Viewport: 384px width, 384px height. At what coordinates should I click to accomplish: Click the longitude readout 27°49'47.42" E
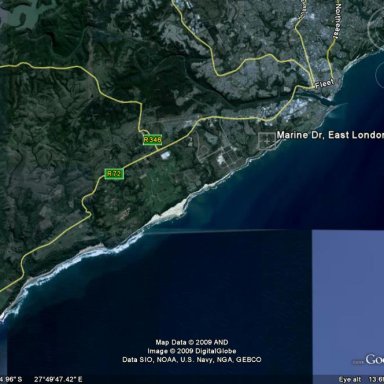(x=58, y=379)
